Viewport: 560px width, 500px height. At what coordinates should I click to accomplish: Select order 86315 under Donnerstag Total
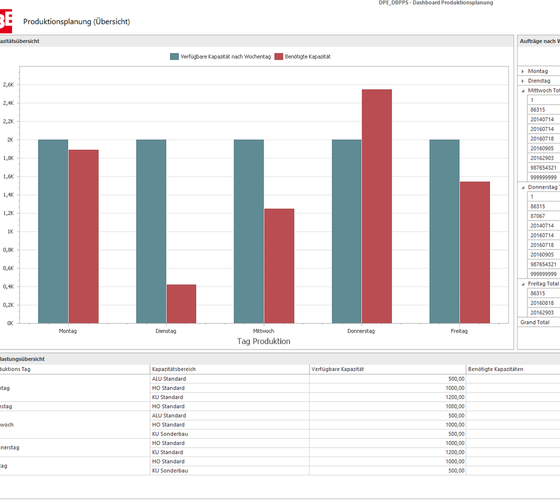[x=544, y=206]
